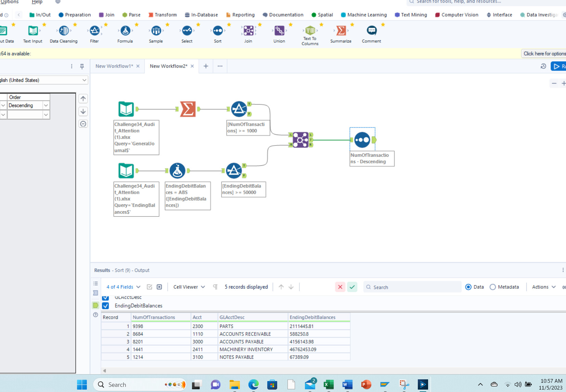Select the Sort node on canvas
The image size is (566, 392).
pyautogui.click(x=362, y=140)
